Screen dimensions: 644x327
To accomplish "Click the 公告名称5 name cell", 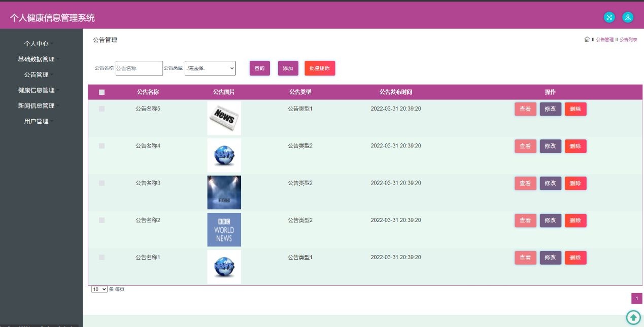I will tap(148, 109).
